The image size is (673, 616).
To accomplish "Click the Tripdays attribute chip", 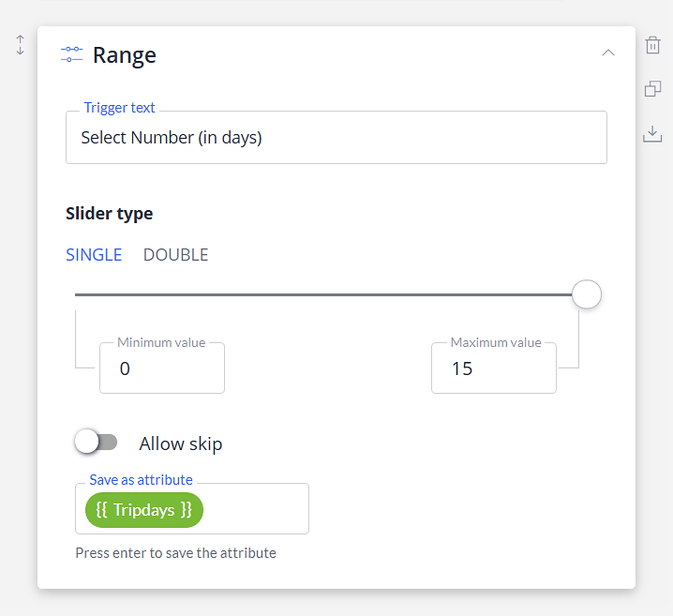I will pyautogui.click(x=144, y=510).
